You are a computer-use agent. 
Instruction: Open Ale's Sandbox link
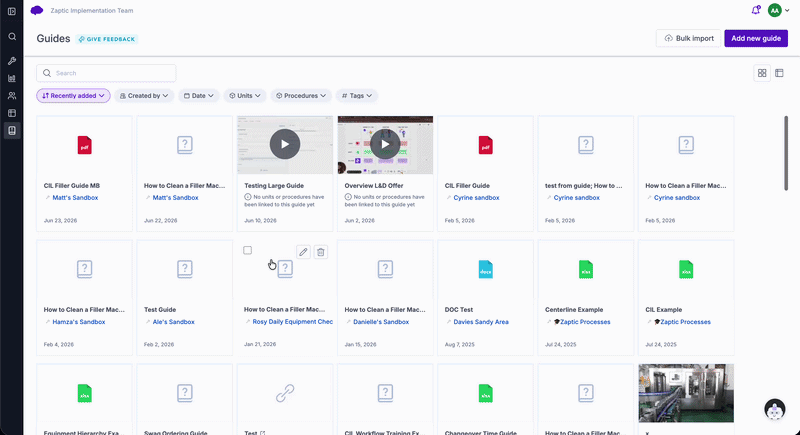click(x=173, y=322)
